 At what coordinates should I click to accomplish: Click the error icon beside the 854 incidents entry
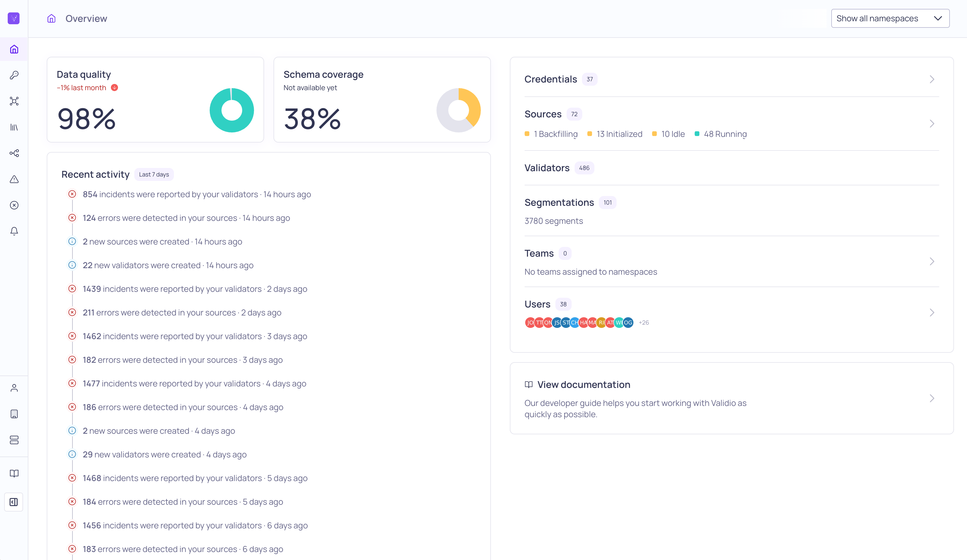[72, 194]
